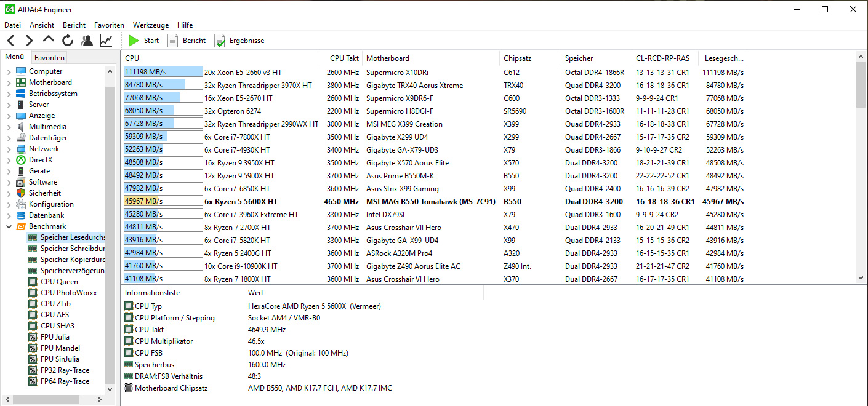Open the user/person toolbar icon
Image resolution: width=868 pixels, height=406 pixels.
[x=87, y=41]
